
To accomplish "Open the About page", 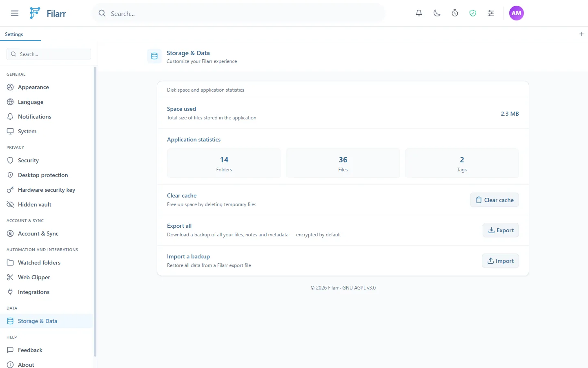I will [47, 364].
